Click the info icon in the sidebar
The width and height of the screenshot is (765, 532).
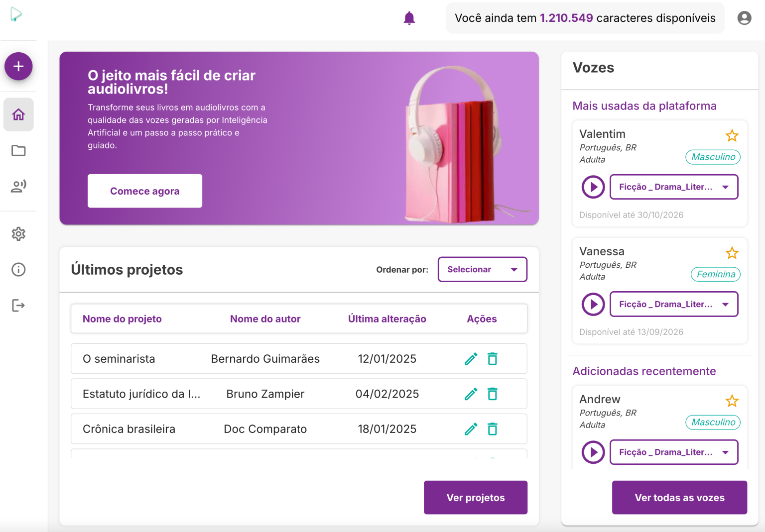pyautogui.click(x=18, y=269)
